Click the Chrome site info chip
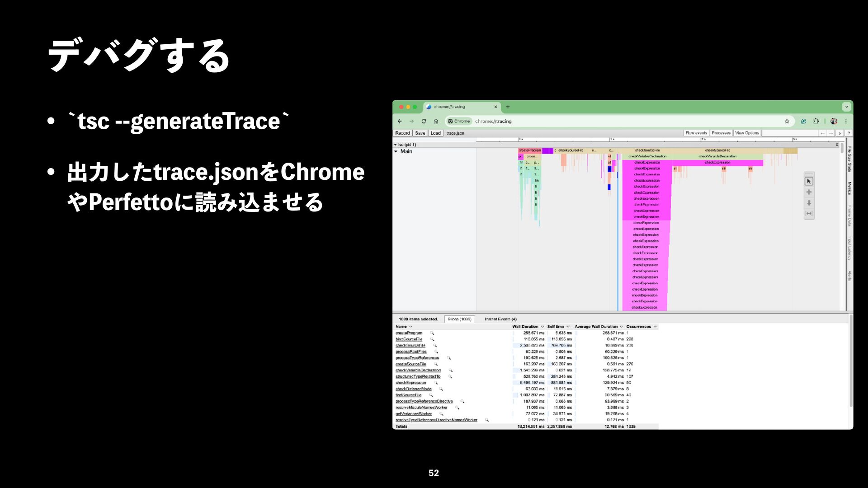 (459, 121)
